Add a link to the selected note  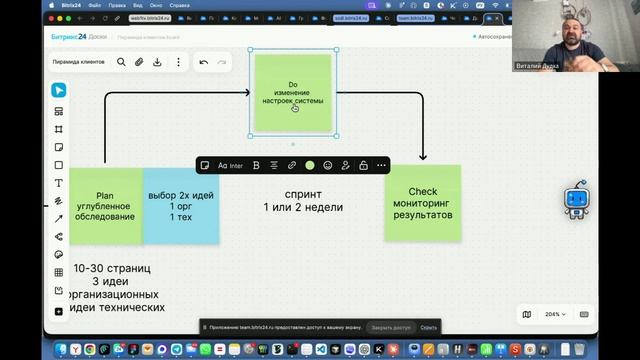(292, 165)
